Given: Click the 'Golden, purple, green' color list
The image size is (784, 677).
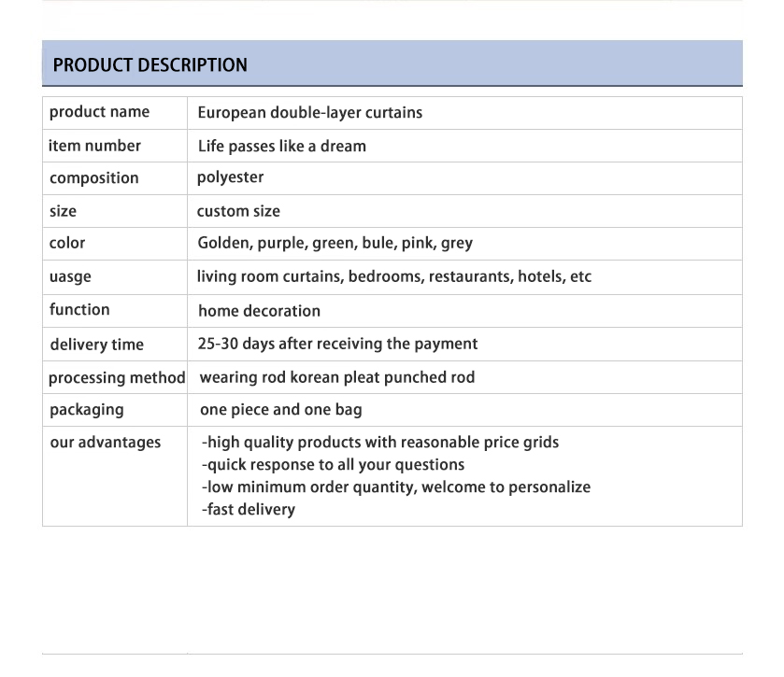Looking at the screenshot, I should pyautogui.click(x=335, y=244).
